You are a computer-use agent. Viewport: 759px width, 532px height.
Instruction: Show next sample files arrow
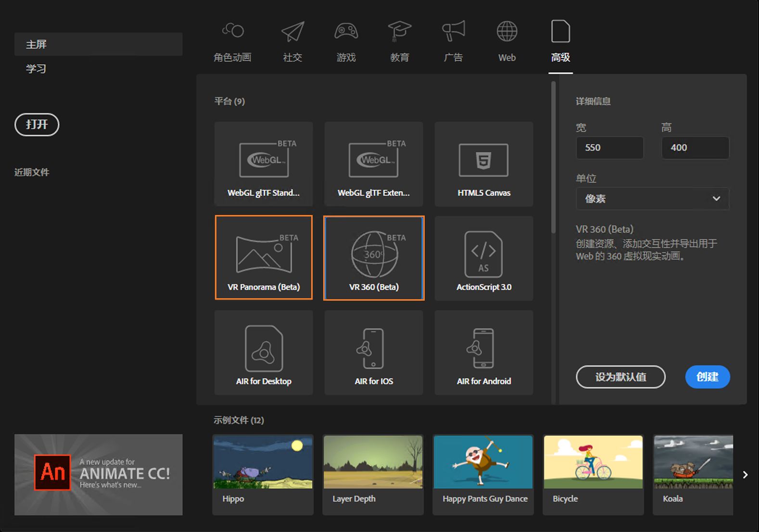[x=745, y=475]
